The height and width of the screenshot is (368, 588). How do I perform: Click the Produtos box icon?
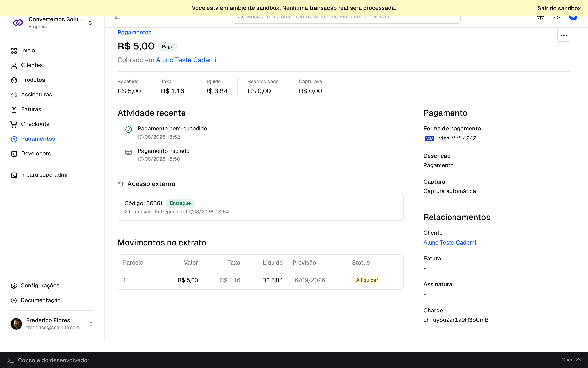tap(14, 80)
